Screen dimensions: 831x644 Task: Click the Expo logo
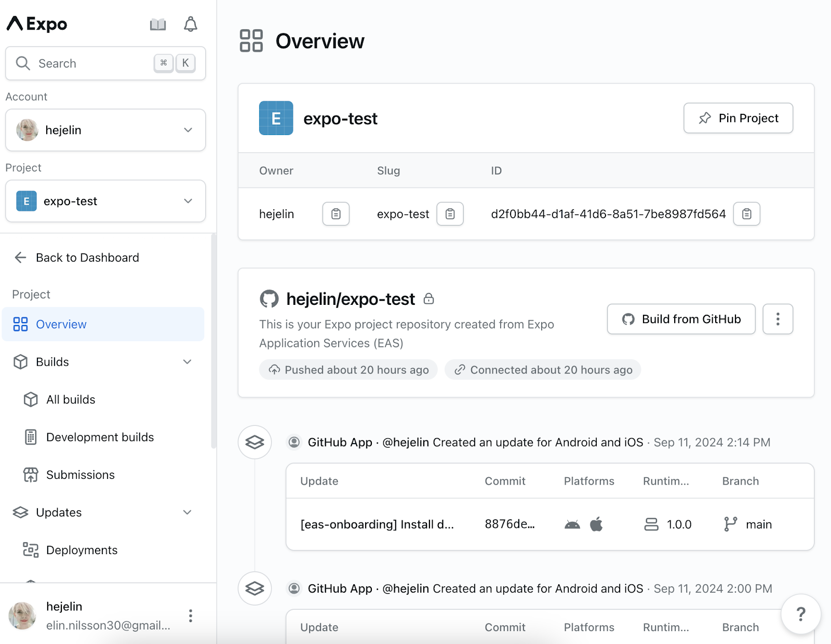point(36,24)
